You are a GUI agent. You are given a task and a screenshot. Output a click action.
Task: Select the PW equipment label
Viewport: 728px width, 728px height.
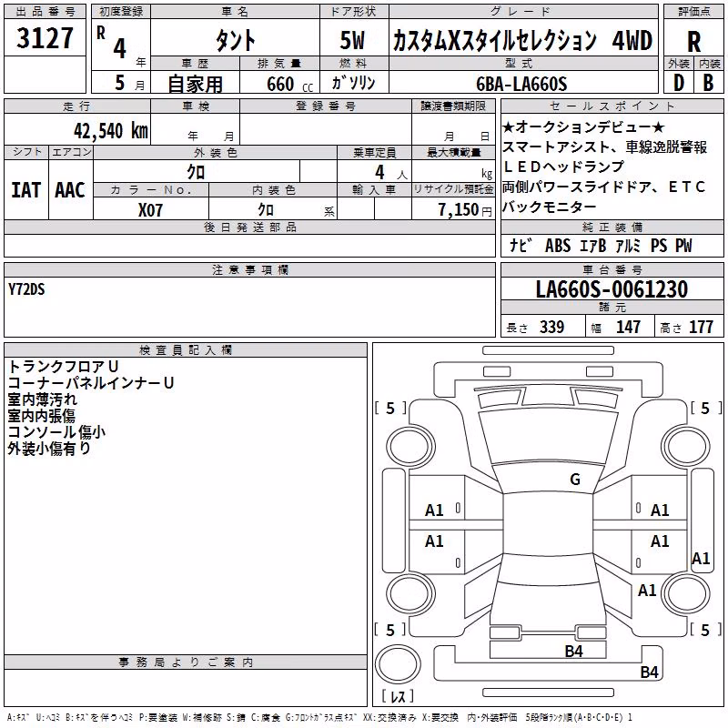pos(683,246)
